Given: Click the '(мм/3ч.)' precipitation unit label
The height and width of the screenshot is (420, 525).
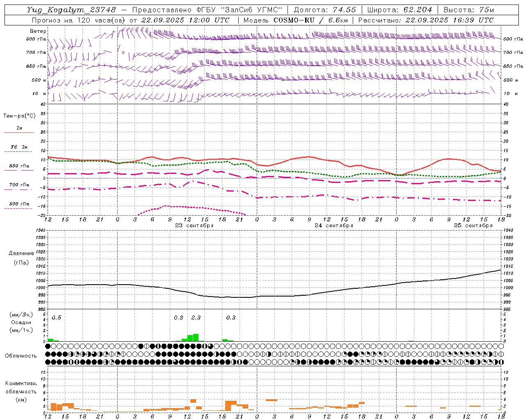Looking at the screenshot, I should tap(21, 315).
